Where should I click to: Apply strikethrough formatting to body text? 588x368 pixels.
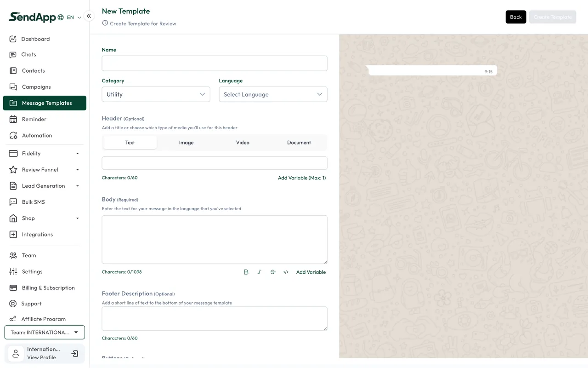pyautogui.click(x=273, y=272)
